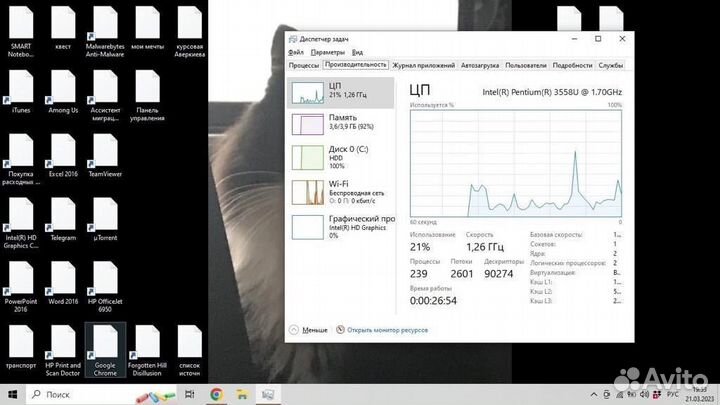This screenshot has height=405, width=720.
Task: Click the РУС language indicator
Action: click(673, 394)
